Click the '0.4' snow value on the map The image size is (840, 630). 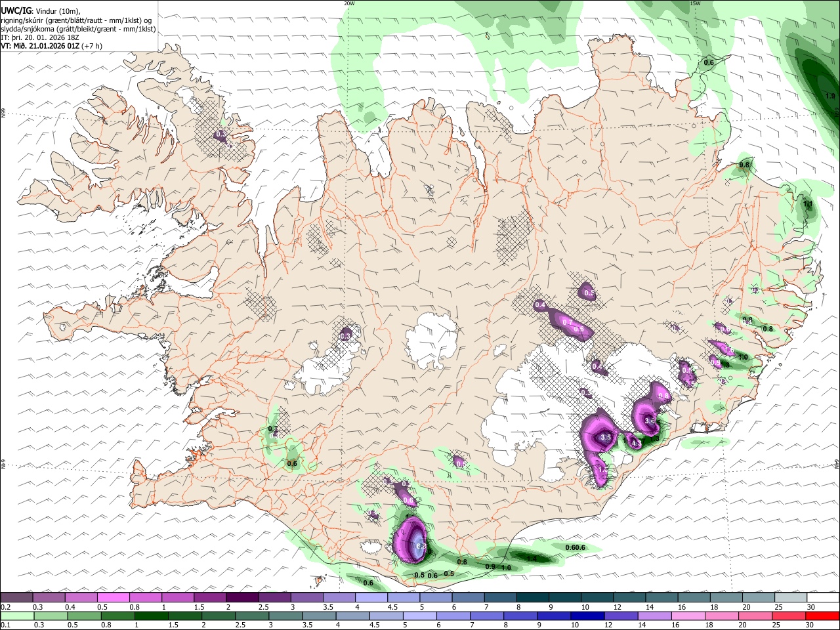coord(540,305)
